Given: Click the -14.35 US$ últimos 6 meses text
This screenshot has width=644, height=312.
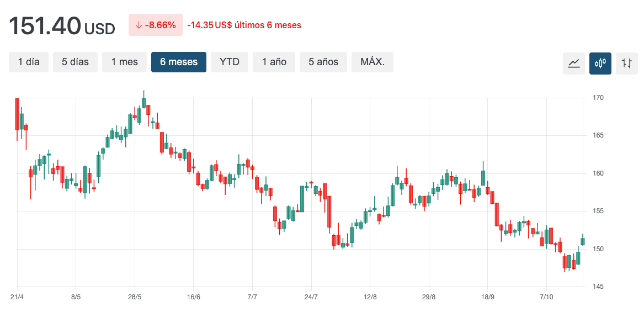Looking at the screenshot, I should pos(244,25).
